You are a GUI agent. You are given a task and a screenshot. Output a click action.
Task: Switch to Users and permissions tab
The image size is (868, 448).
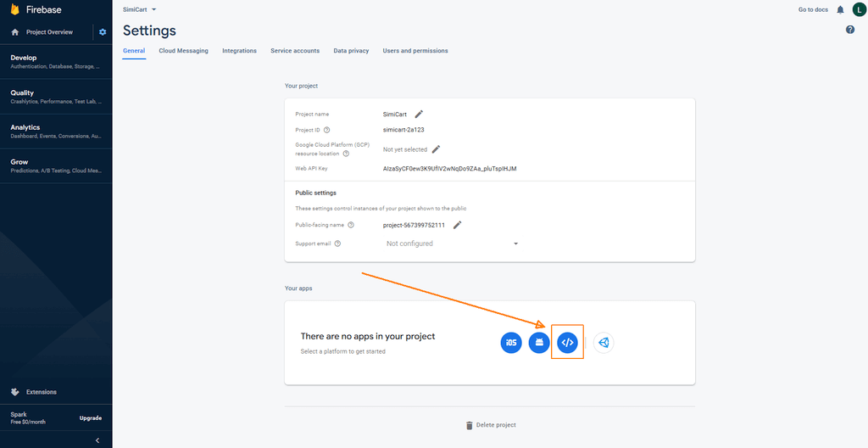tap(415, 50)
